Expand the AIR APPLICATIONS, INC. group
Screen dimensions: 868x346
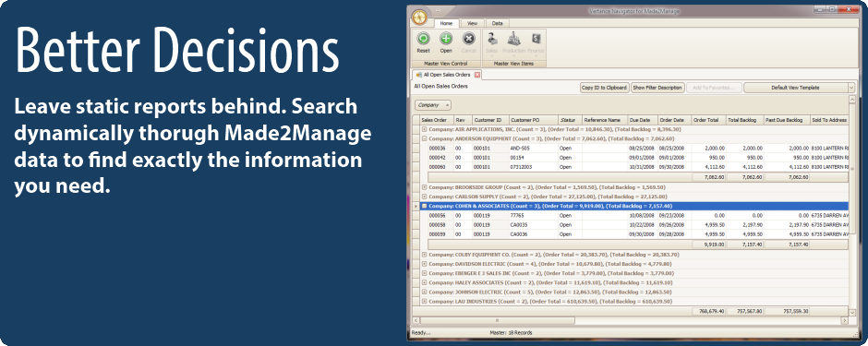(x=425, y=129)
